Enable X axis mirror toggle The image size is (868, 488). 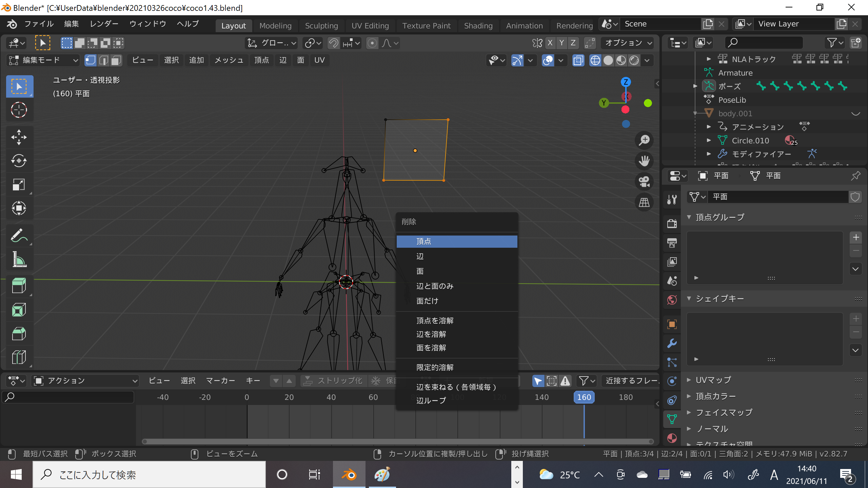coord(550,43)
